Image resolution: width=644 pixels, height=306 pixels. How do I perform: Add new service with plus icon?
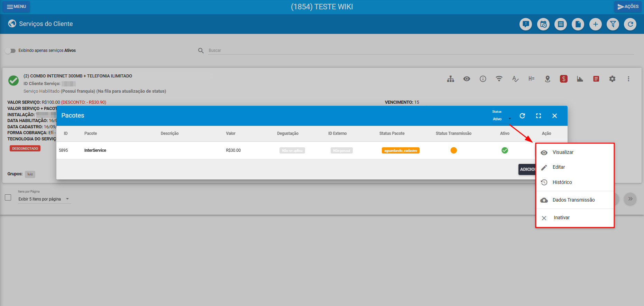click(596, 24)
